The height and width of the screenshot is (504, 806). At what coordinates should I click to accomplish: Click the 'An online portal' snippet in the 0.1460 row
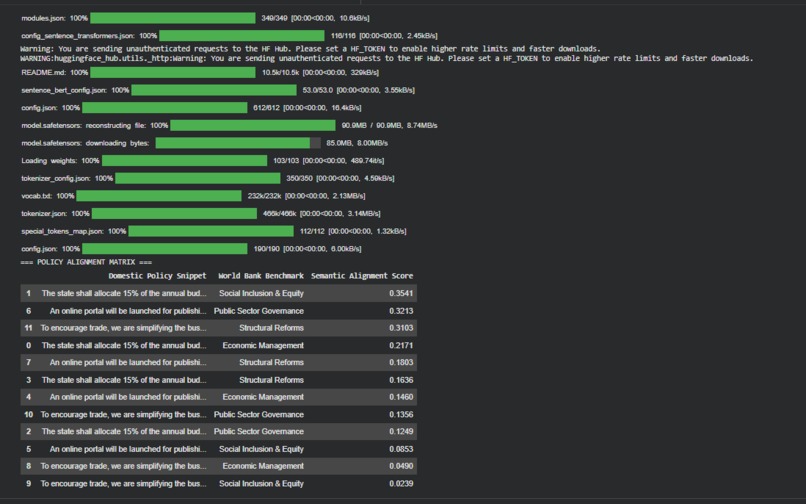click(x=128, y=397)
